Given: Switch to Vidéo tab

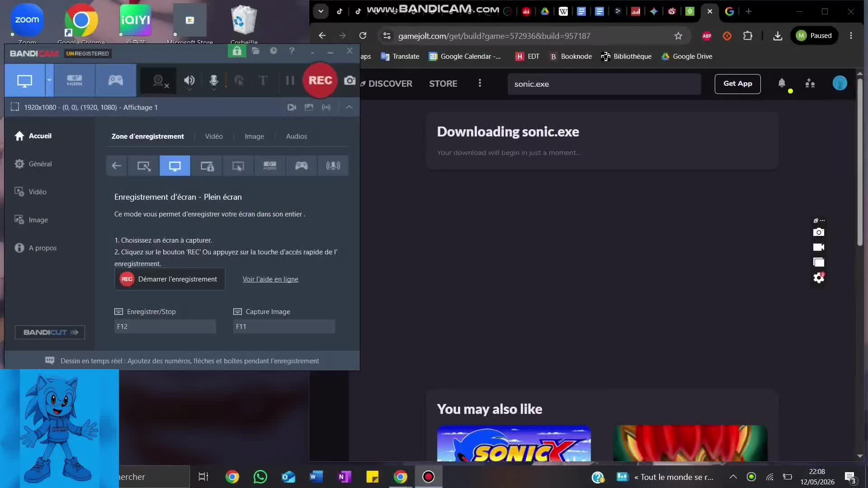Looking at the screenshot, I should coord(214,136).
